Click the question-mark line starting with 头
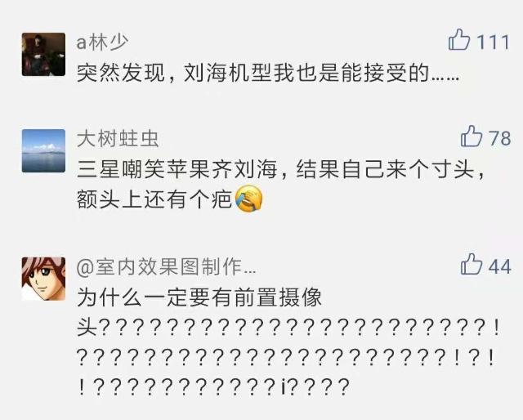 tap(288, 328)
